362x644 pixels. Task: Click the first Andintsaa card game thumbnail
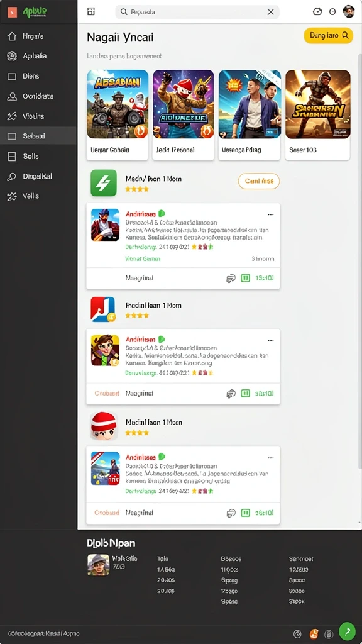105,225
